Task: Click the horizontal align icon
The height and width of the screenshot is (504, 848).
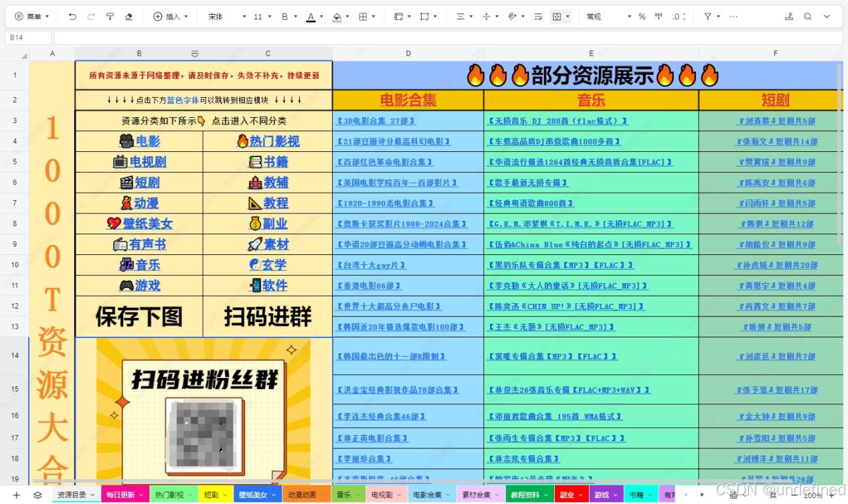Action: (460, 16)
